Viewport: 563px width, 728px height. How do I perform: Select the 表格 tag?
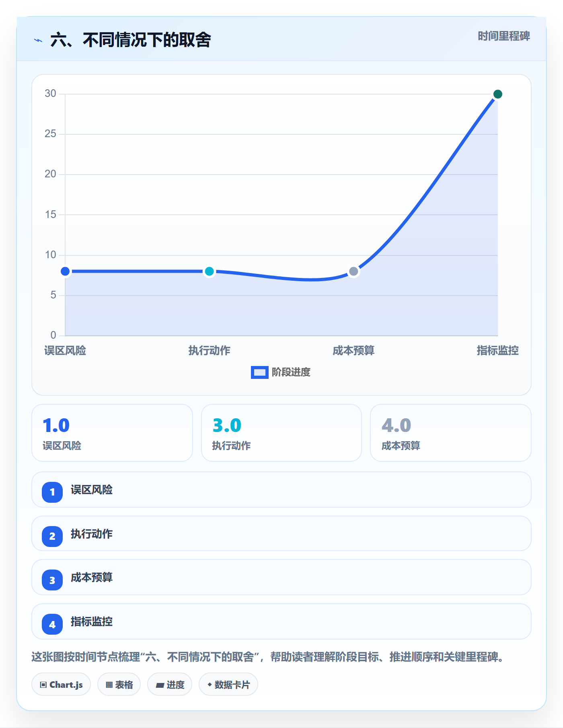pos(119,684)
